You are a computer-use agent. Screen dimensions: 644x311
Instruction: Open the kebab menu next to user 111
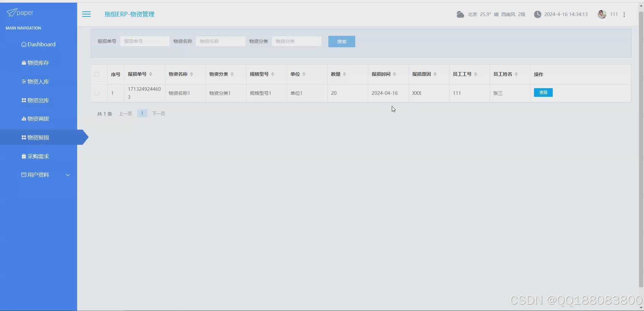tap(625, 14)
